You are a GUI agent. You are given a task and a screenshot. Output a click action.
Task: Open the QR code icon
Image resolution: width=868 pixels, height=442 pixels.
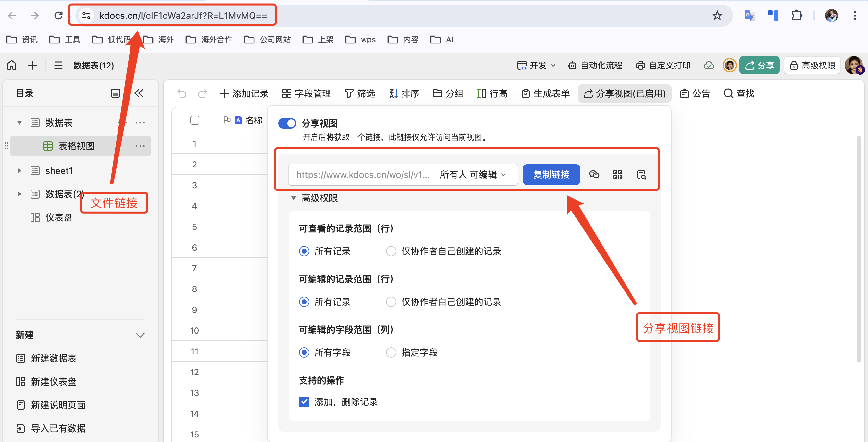618,175
